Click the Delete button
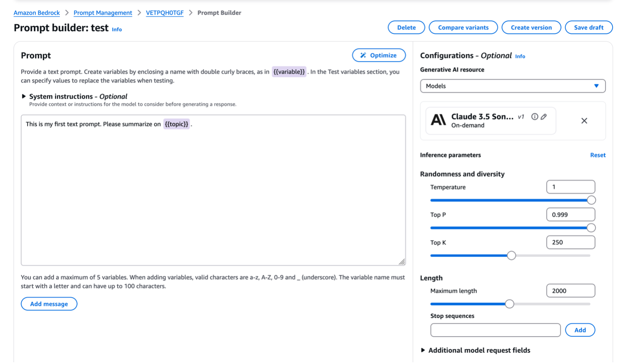This screenshot has width=620, height=364. click(x=406, y=27)
